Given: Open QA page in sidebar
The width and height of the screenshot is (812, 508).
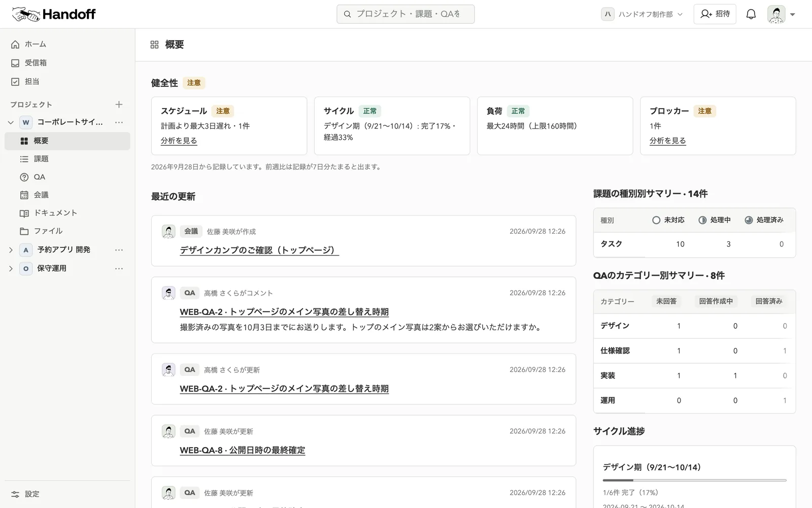Looking at the screenshot, I should point(67,177).
